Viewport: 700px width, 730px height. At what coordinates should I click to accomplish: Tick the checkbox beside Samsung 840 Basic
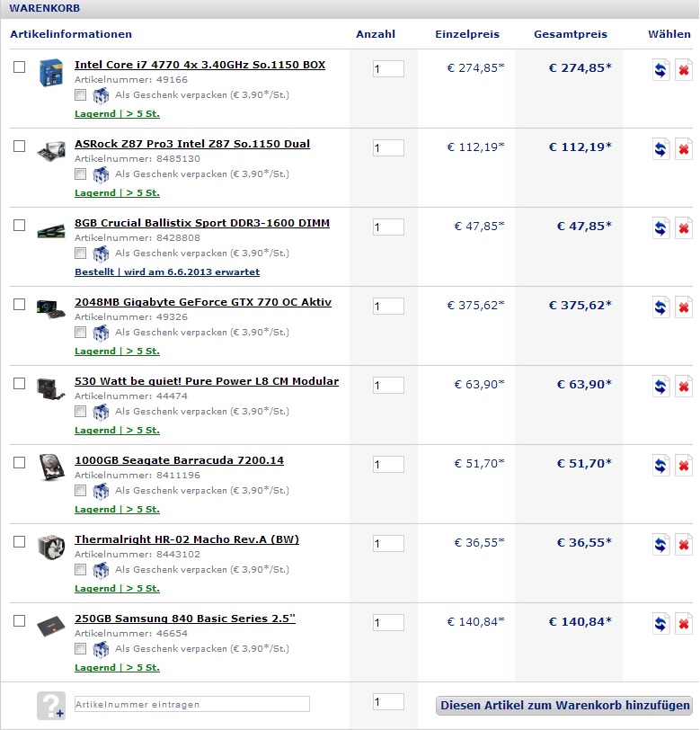(x=19, y=621)
